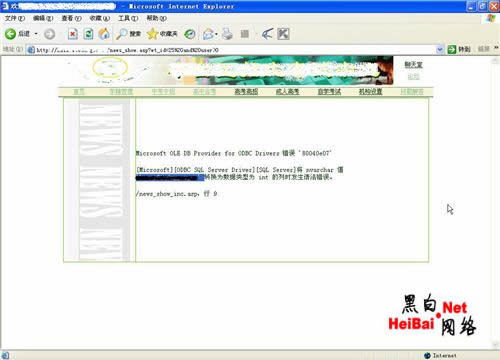Open the 聊天室 chat room link

point(413,65)
